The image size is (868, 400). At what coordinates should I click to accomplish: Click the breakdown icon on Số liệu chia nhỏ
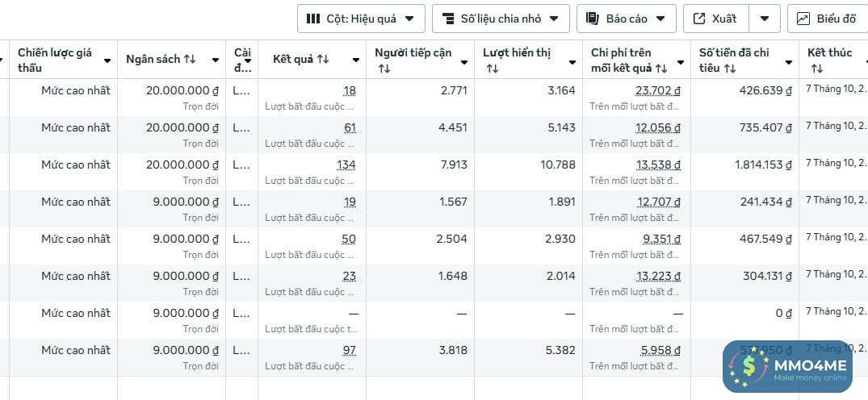[447, 19]
